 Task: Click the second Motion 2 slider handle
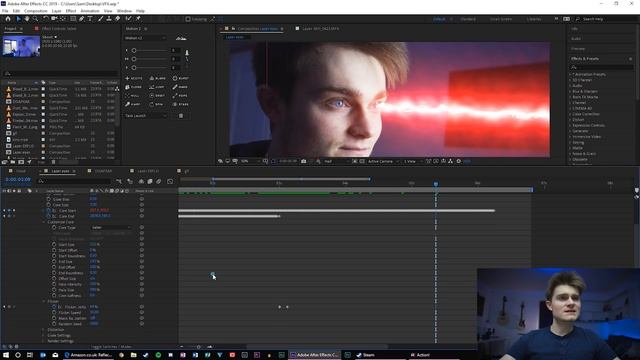[134, 59]
